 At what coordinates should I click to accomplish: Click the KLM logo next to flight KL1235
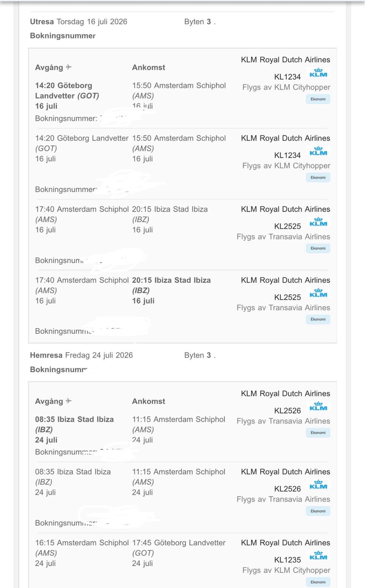[318, 556]
